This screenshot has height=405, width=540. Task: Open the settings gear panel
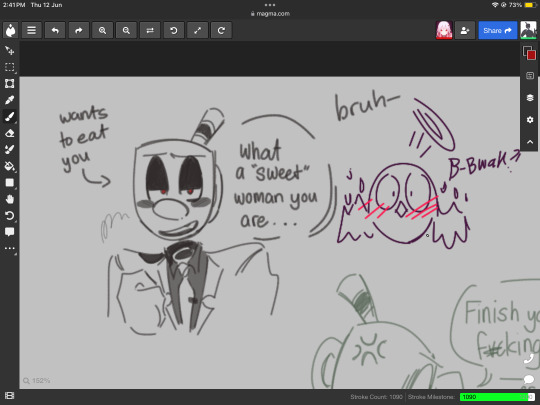[x=530, y=120]
